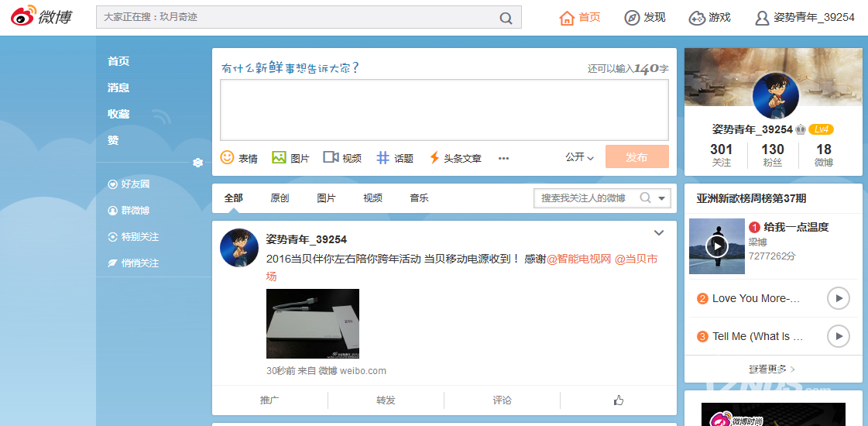Open the @当贝市场 mention
This screenshot has height=426, width=868.
[636, 259]
